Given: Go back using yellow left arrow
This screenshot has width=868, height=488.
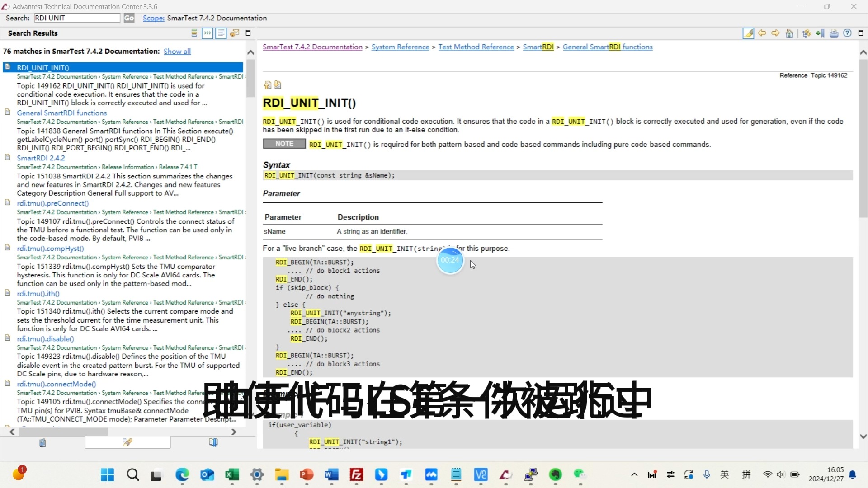Looking at the screenshot, I should pyautogui.click(x=762, y=33).
